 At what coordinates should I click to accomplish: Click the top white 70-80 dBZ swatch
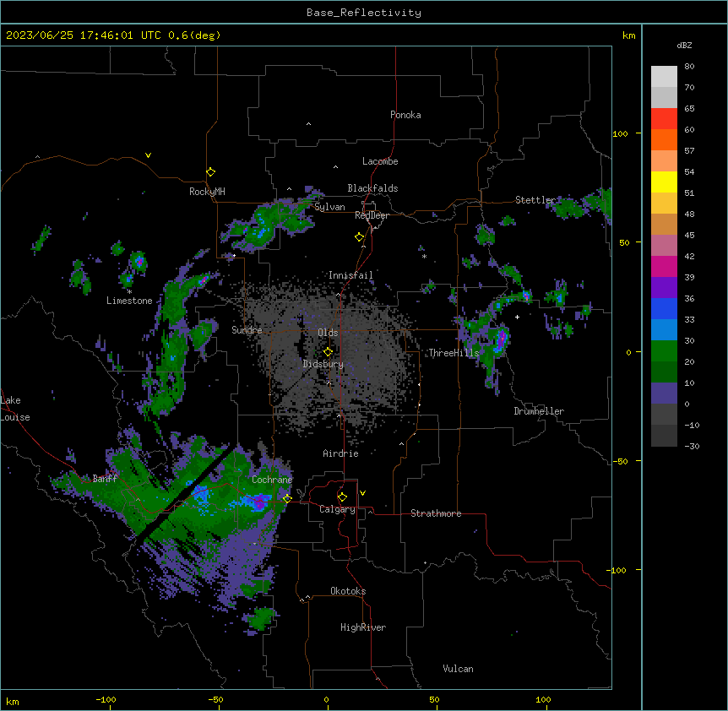(664, 77)
